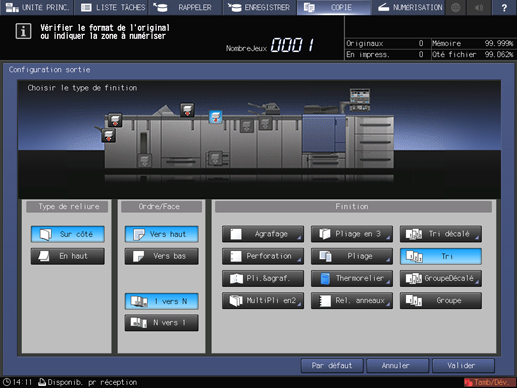
Task: Confirm settings with Valider
Action: [x=463, y=366]
